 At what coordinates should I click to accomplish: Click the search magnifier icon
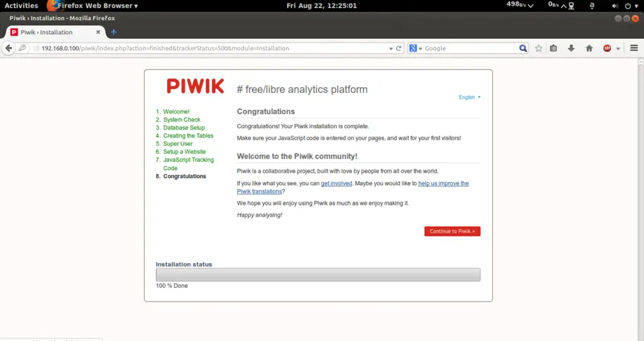pos(523,48)
